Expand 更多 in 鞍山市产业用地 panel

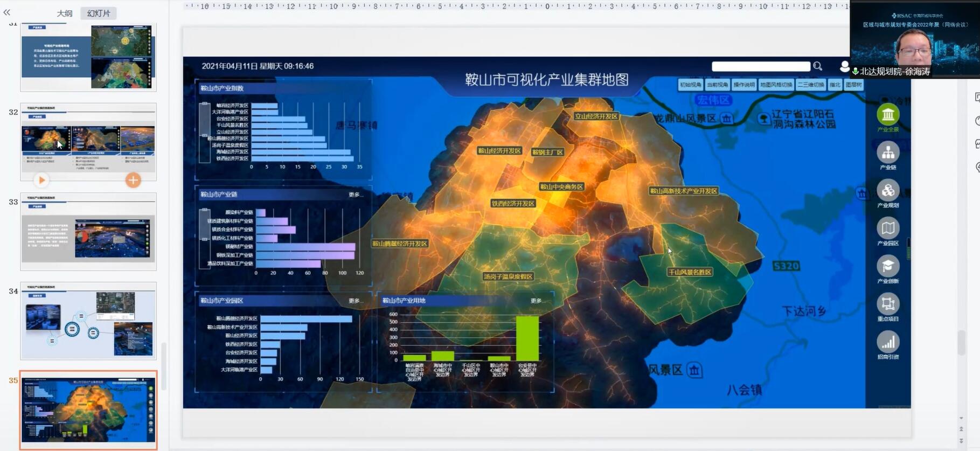[x=537, y=301]
